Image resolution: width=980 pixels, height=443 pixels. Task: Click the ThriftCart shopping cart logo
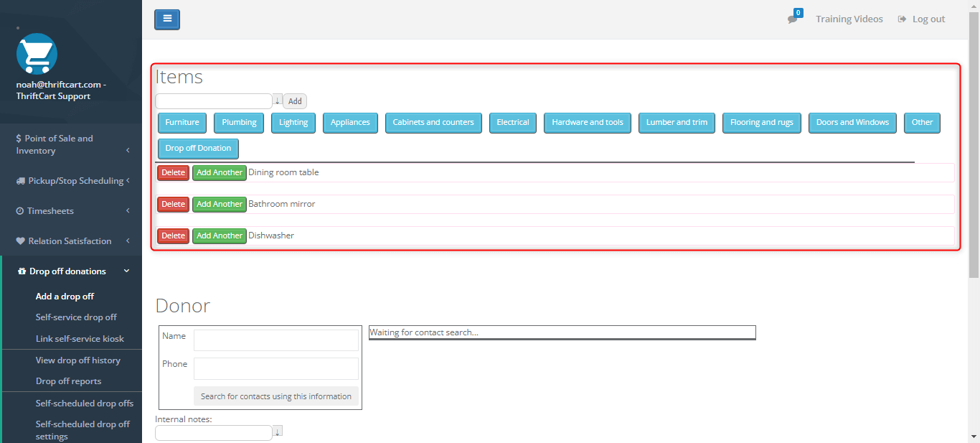click(37, 54)
